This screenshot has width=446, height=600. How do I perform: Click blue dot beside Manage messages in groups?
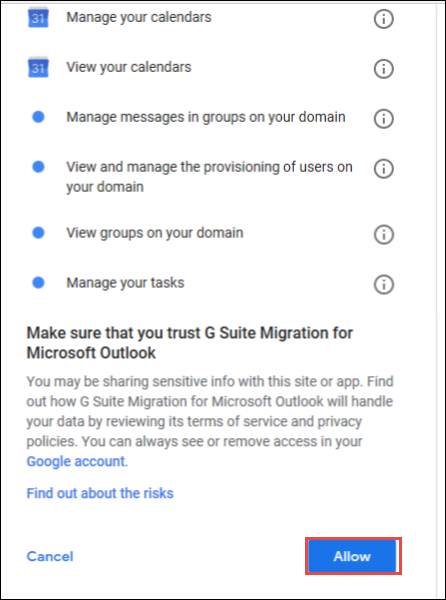click(38, 117)
